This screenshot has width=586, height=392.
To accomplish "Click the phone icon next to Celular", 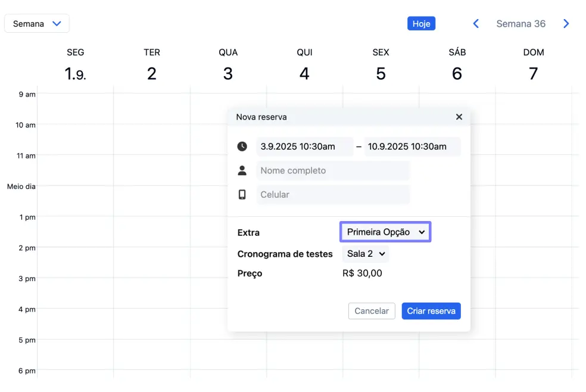I will coord(242,195).
